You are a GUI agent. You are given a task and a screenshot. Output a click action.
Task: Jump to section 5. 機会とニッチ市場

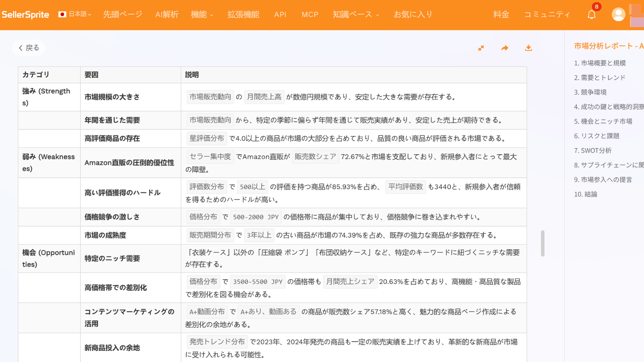coord(603,122)
